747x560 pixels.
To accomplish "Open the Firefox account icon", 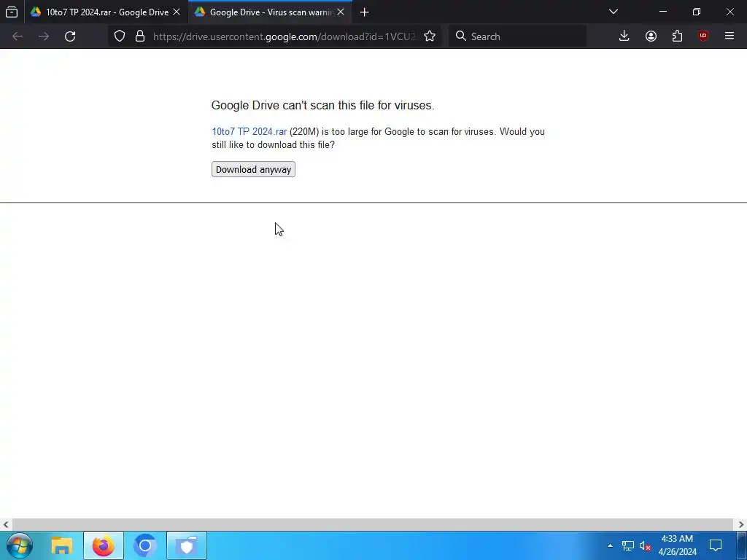I will 651,36.
